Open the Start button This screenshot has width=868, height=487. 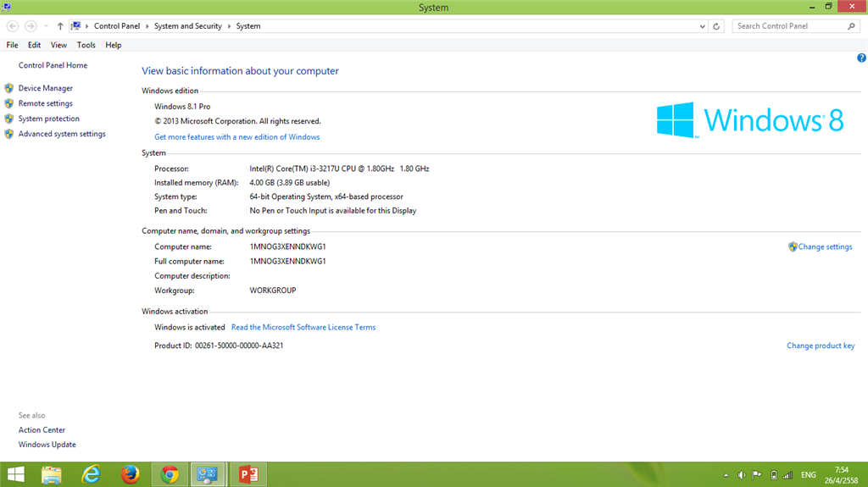coord(15,474)
